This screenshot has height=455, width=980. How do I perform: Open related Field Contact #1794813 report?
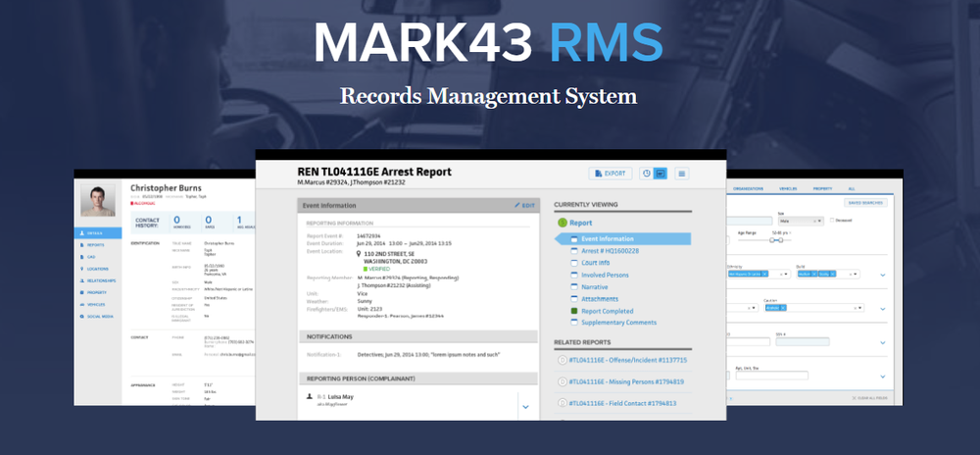(622, 403)
